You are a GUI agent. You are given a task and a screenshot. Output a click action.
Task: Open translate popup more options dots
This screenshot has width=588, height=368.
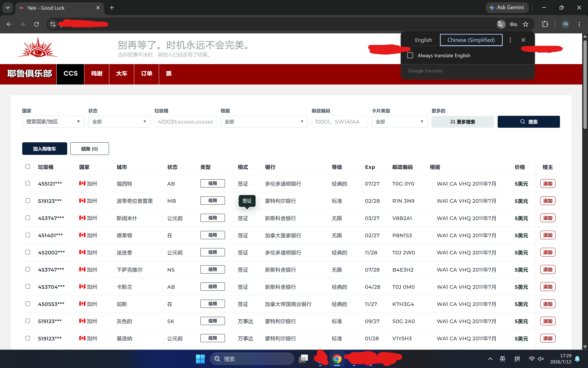pos(510,40)
